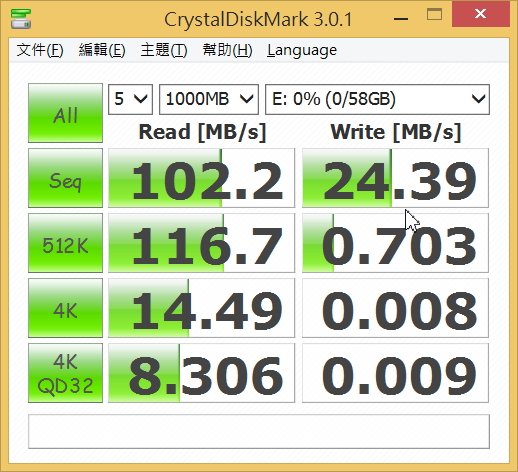Select the 4K read result 14.49

(201, 308)
